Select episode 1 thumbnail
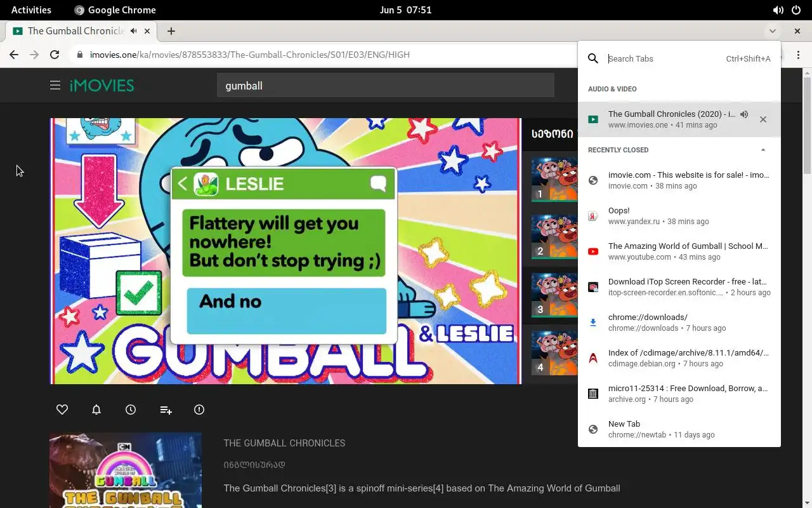Image resolution: width=812 pixels, height=508 pixels. (554, 180)
